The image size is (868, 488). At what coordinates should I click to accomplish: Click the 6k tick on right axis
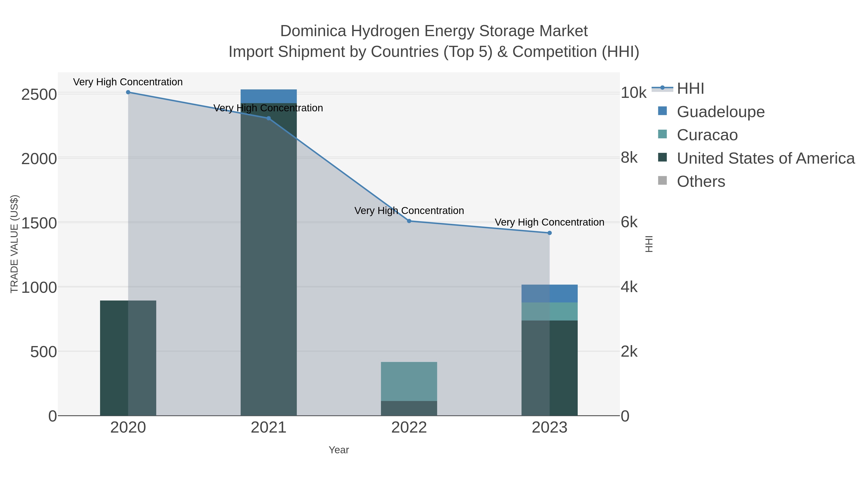point(629,222)
